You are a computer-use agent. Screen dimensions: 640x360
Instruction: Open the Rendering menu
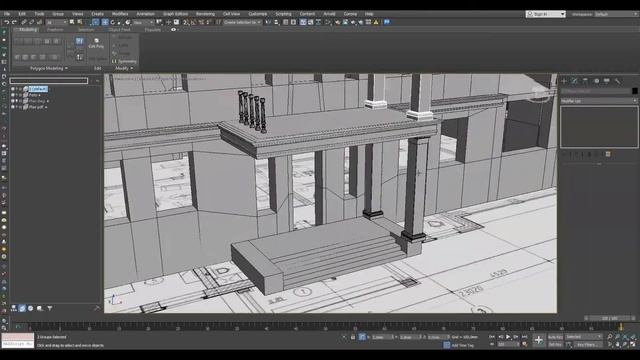point(205,14)
